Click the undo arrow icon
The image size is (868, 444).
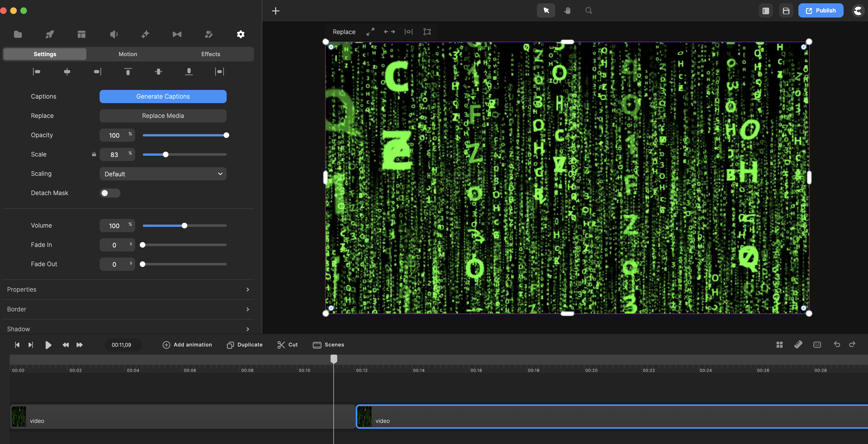click(837, 344)
